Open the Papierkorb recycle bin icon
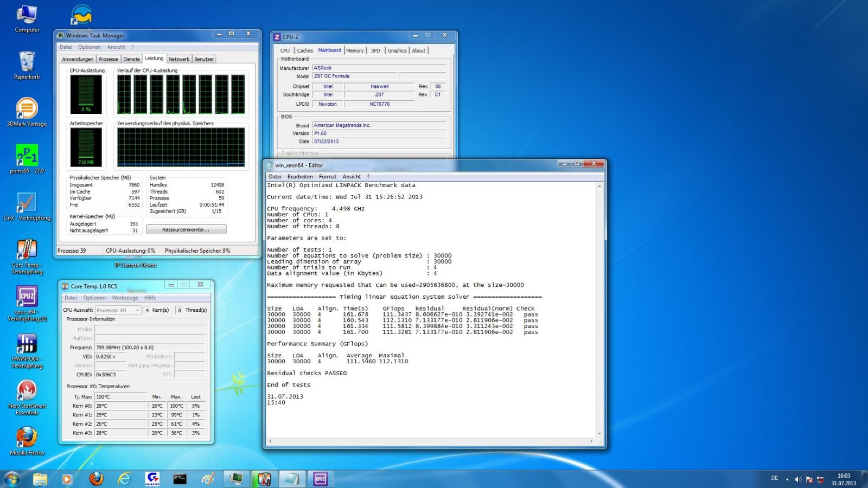This screenshot has width=868, height=488. pyautogui.click(x=27, y=66)
